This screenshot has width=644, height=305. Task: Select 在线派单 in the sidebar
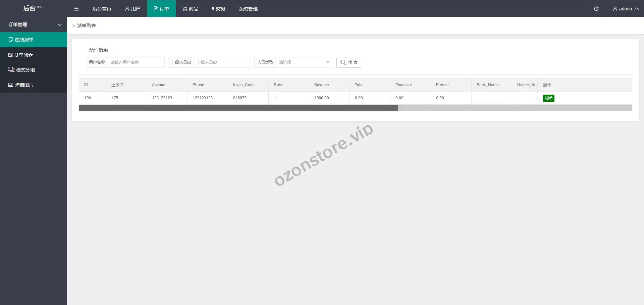pyautogui.click(x=24, y=40)
